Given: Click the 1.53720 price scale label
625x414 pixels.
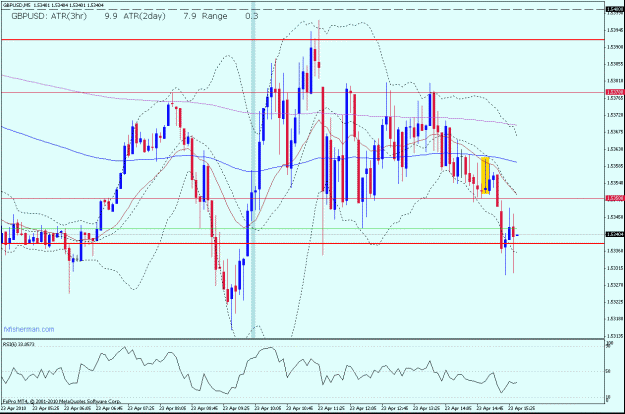Looking at the screenshot, I should 615,115.
